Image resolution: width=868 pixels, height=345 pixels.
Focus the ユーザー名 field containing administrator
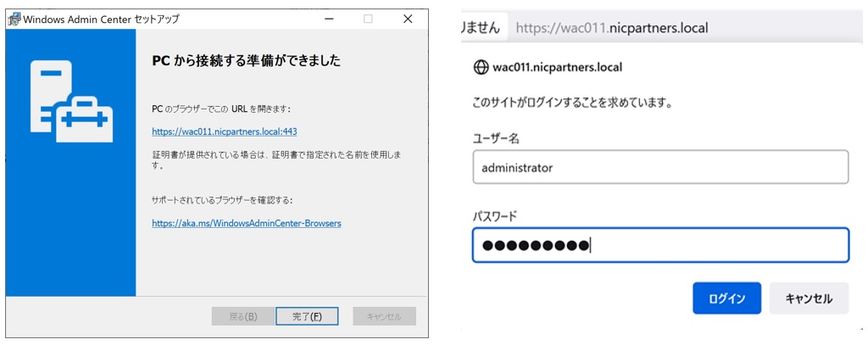coord(659,167)
